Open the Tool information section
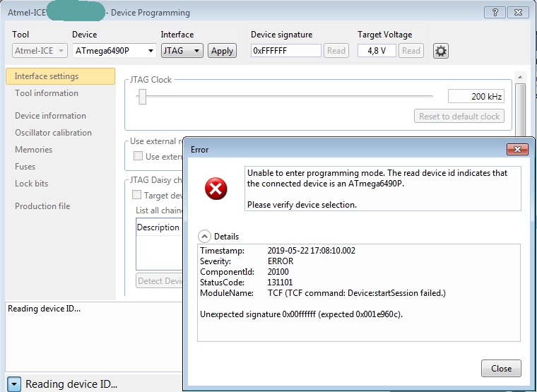 pos(47,93)
